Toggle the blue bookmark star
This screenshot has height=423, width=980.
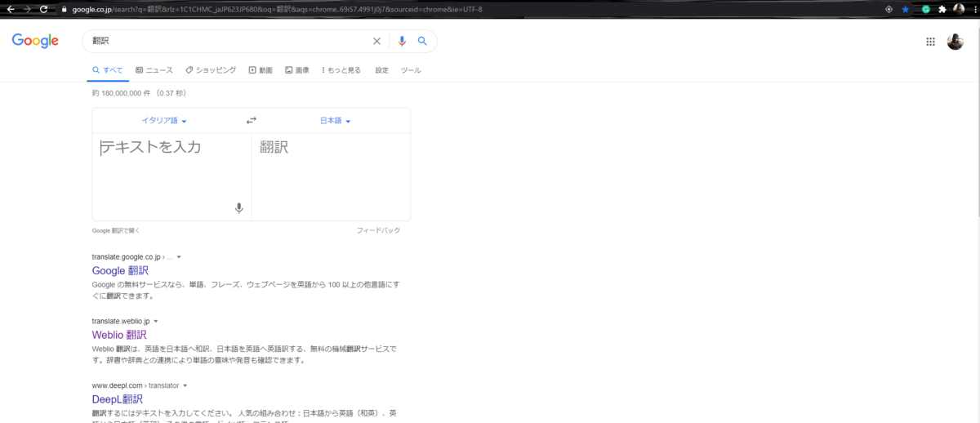pyautogui.click(x=905, y=9)
